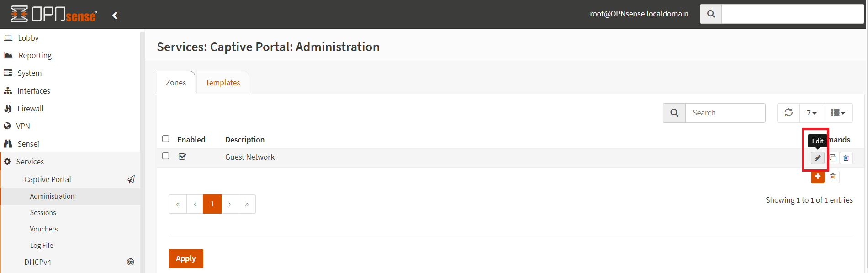Screen dimensions: 868x273
Task: Refresh the zones table
Action: (789, 113)
